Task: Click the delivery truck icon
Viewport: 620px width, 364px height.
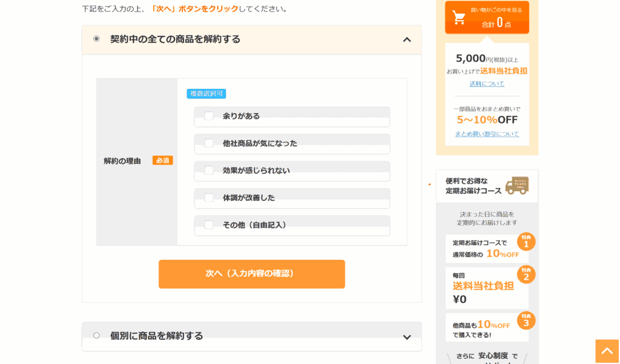Action: (x=517, y=186)
